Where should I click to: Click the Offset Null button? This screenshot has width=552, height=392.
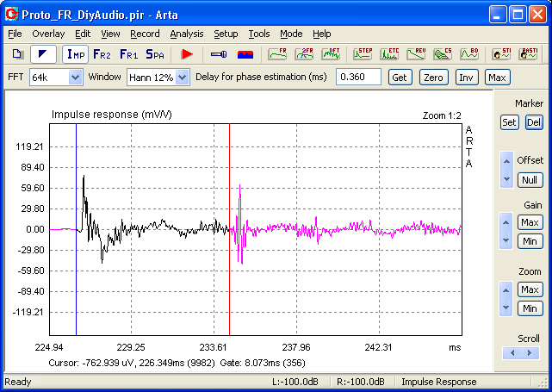tap(530, 180)
